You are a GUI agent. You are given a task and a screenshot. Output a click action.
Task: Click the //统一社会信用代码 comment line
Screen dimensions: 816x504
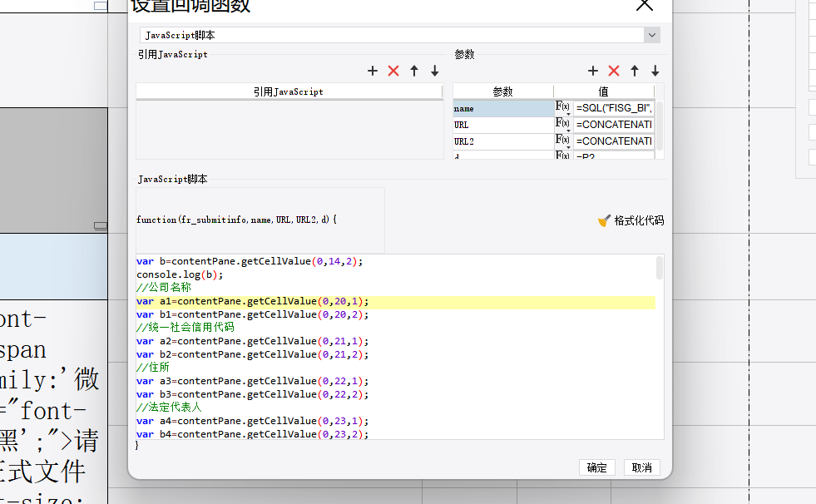[185, 328]
